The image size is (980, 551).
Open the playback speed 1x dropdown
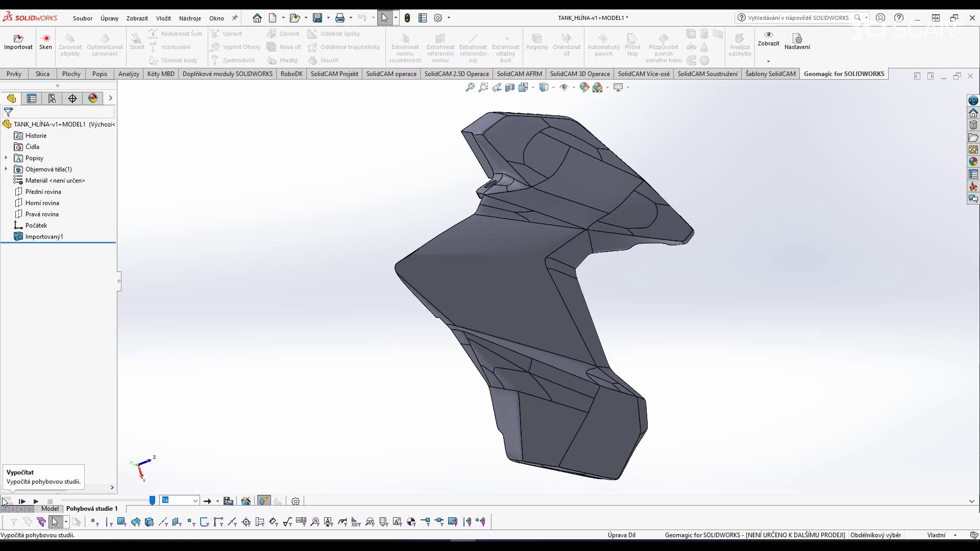pyautogui.click(x=195, y=501)
